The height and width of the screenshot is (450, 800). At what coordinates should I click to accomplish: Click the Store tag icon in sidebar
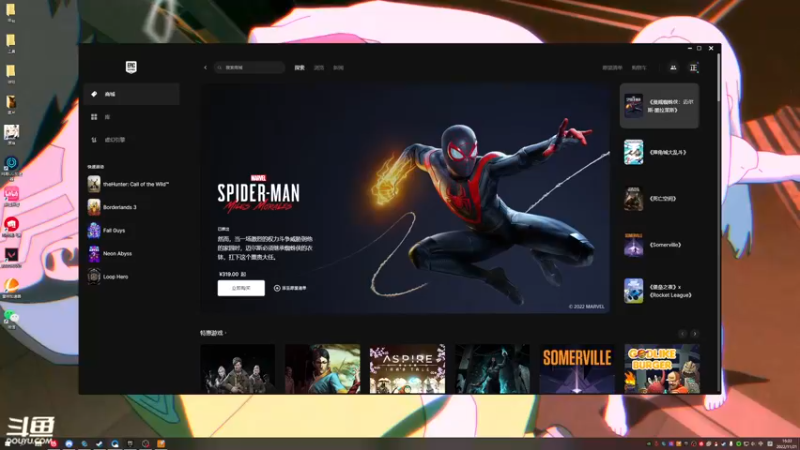coord(94,94)
